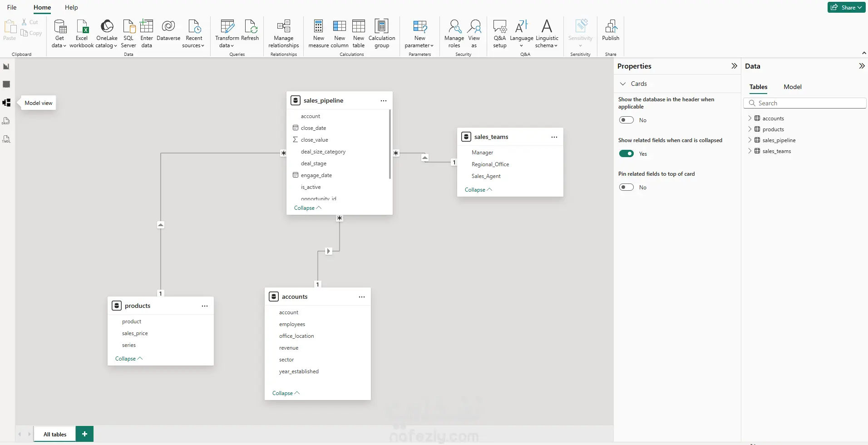Create a New table
The height and width of the screenshot is (445, 868).
pyautogui.click(x=359, y=34)
